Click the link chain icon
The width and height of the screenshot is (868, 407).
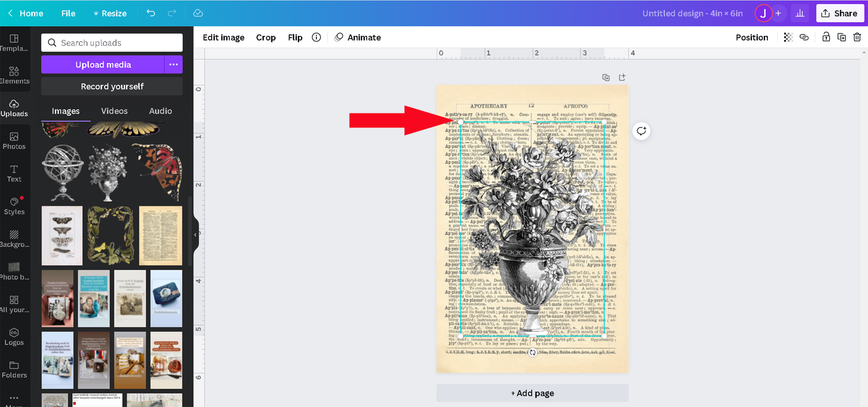[804, 37]
